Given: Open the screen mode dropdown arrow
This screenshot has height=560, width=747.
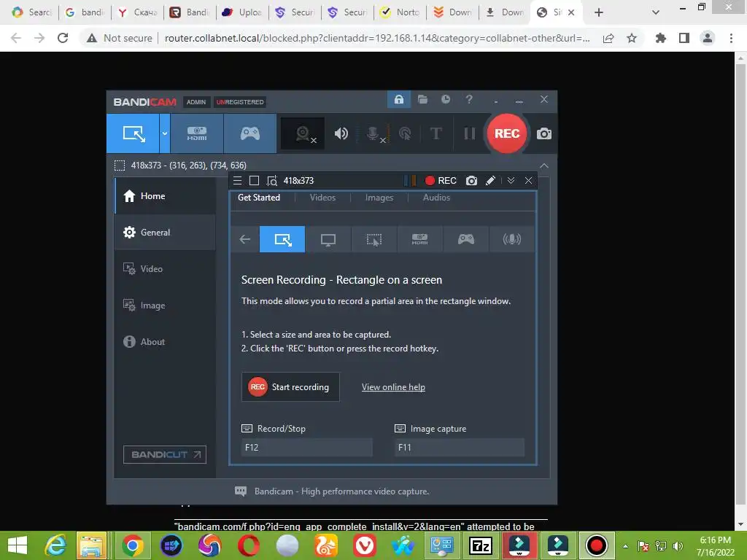Looking at the screenshot, I should coord(164,133).
